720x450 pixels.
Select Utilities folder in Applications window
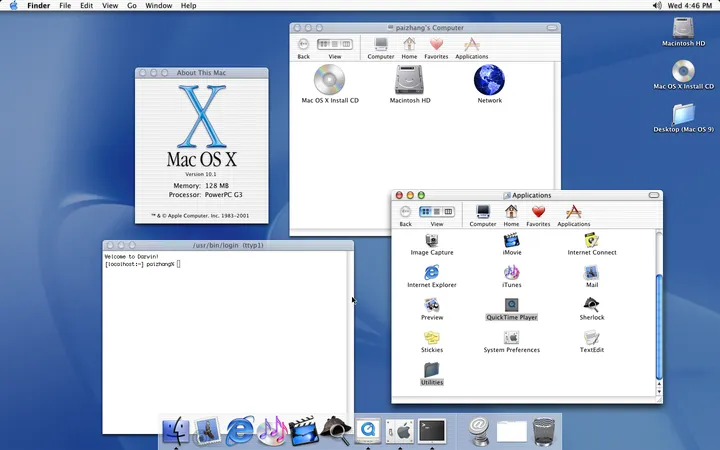[x=432, y=370]
